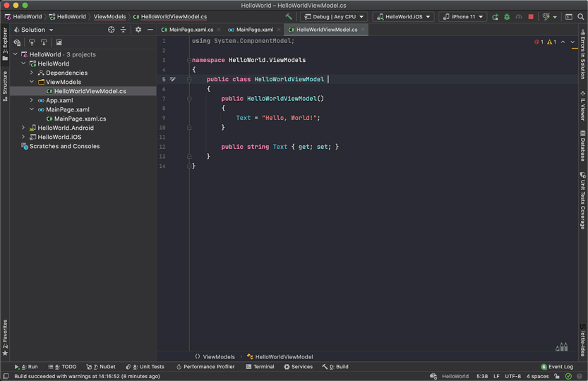This screenshot has height=381, width=588.
Task: Open the IL Viewer side panel
Action: [583, 106]
